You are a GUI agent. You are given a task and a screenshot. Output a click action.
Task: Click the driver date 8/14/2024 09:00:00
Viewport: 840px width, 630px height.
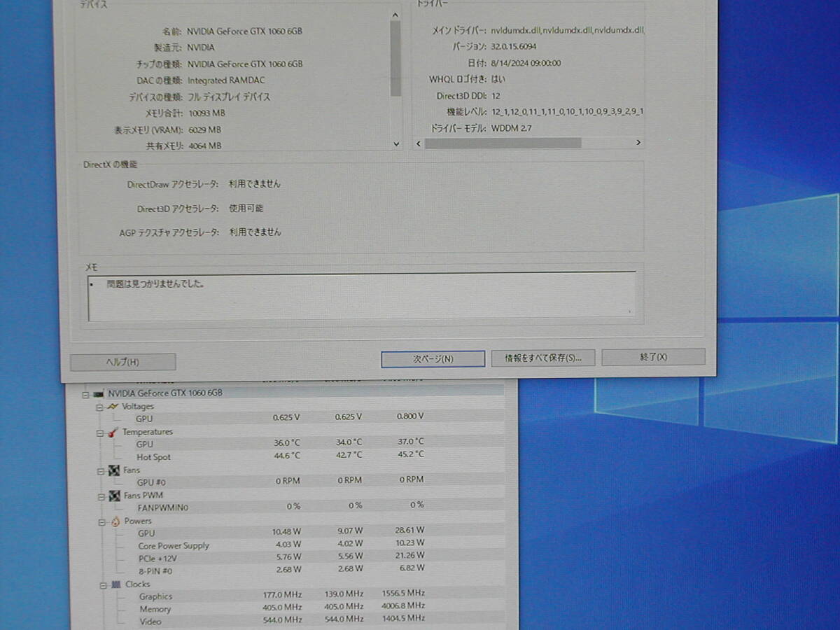pos(526,62)
